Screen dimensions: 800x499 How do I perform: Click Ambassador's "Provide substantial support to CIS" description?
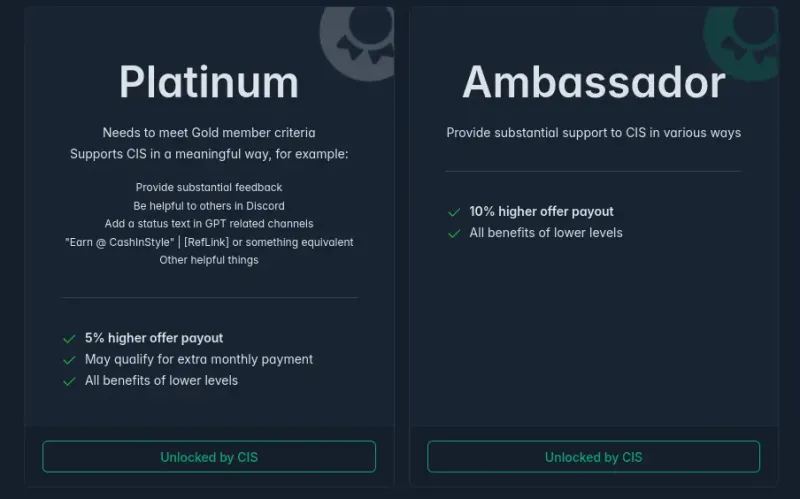coord(593,132)
